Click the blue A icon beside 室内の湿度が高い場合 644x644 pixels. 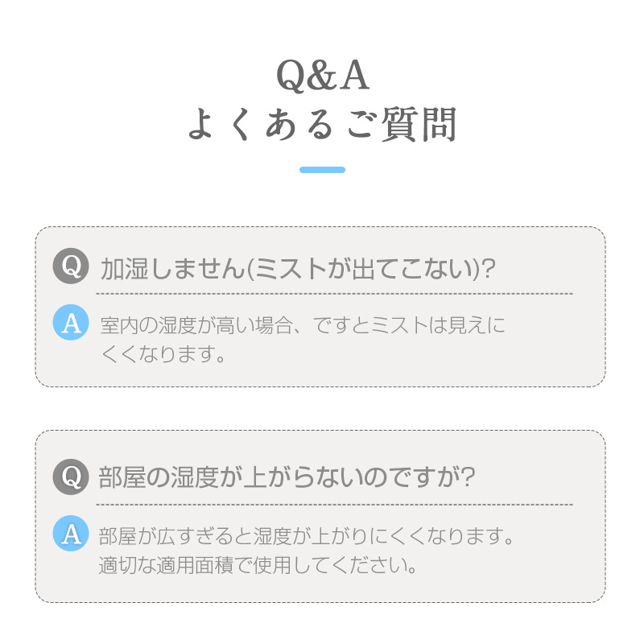(70, 323)
